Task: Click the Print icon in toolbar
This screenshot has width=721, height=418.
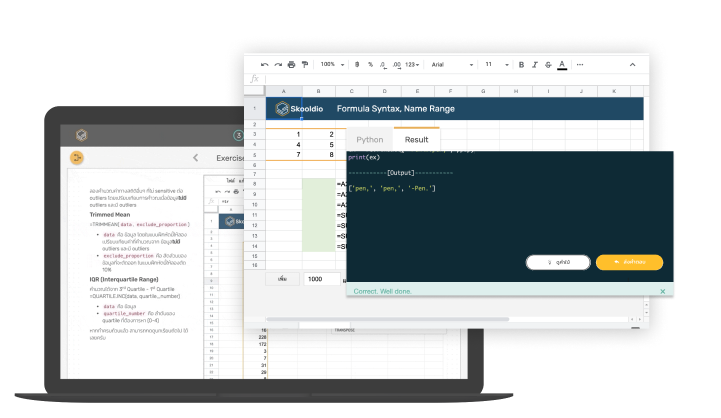Action: pyautogui.click(x=290, y=64)
